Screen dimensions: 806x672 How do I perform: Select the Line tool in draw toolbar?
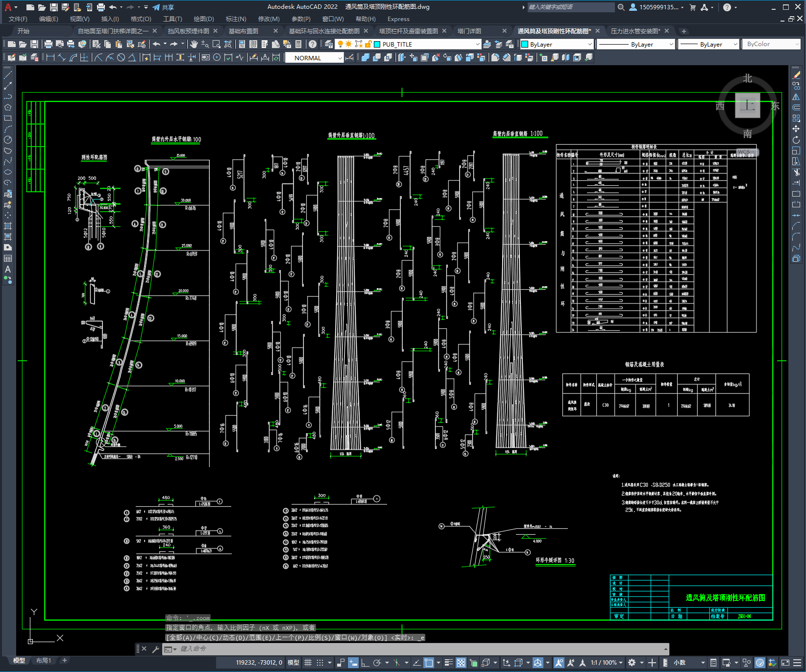coord(8,75)
